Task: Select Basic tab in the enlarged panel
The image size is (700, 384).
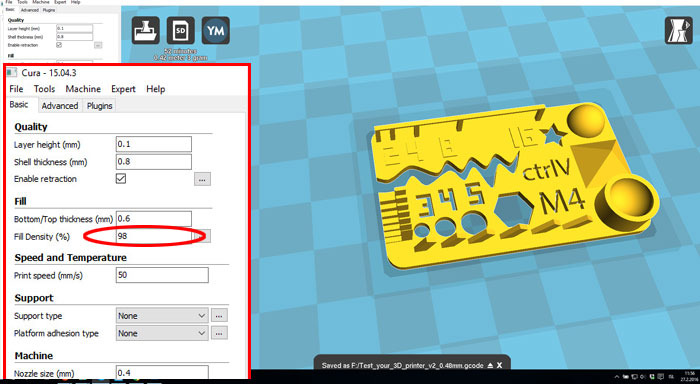Action: pyautogui.click(x=19, y=104)
